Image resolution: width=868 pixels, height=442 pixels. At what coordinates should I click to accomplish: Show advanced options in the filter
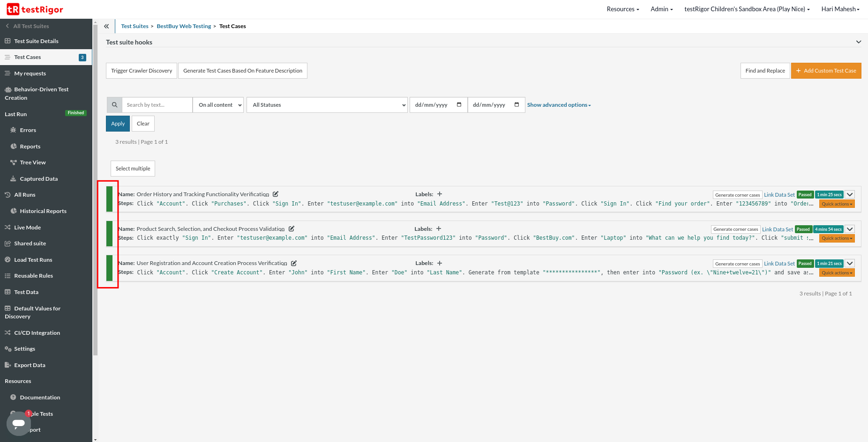tap(559, 105)
